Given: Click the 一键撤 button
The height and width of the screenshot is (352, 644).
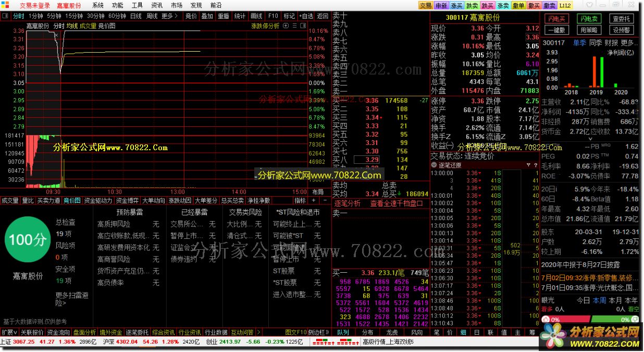Looking at the screenshot, I should click(x=556, y=30).
